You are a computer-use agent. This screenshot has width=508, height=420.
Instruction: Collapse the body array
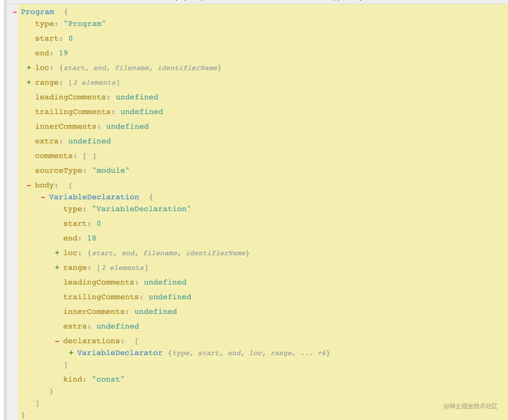[29, 185]
